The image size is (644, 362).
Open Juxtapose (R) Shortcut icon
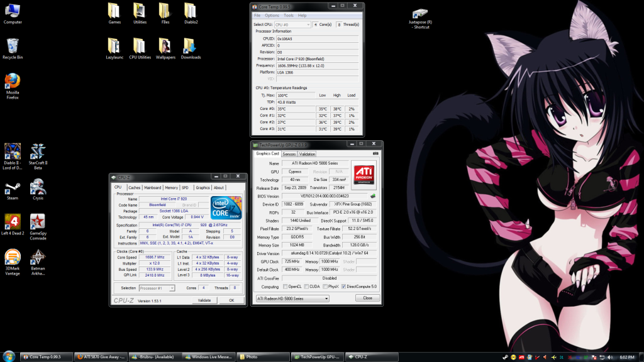(x=421, y=19)
